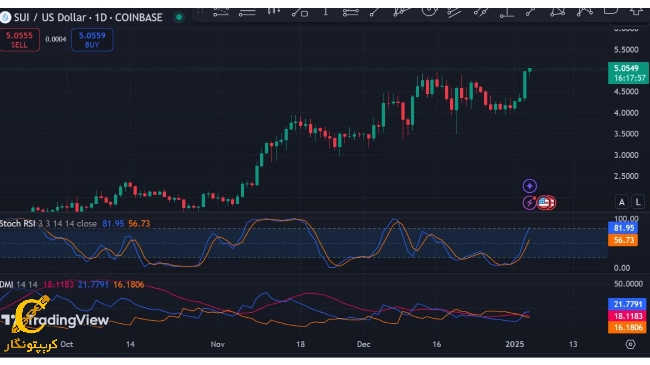Click the red SELL 5.0555 button
Image resolution: width=650 pixels, height=365 pixels.
tap(19, 40)
